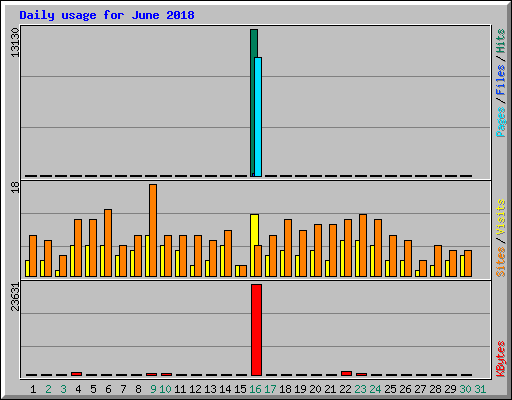Click day label 15 on the x-axis
The image size is (512, 400).
[240, 389]
